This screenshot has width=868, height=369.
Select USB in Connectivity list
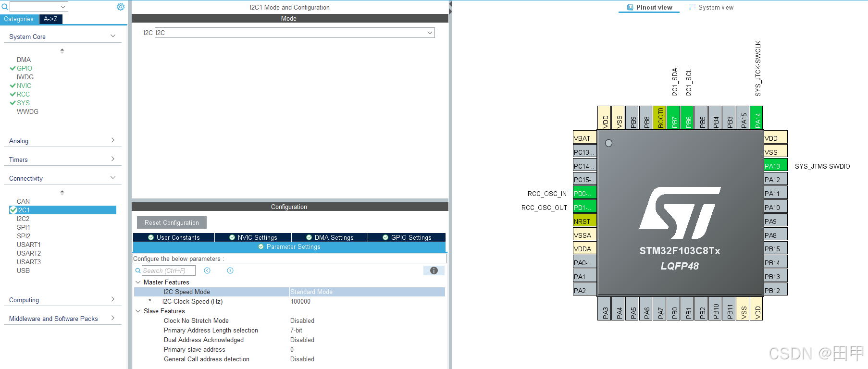pos(23,271)
